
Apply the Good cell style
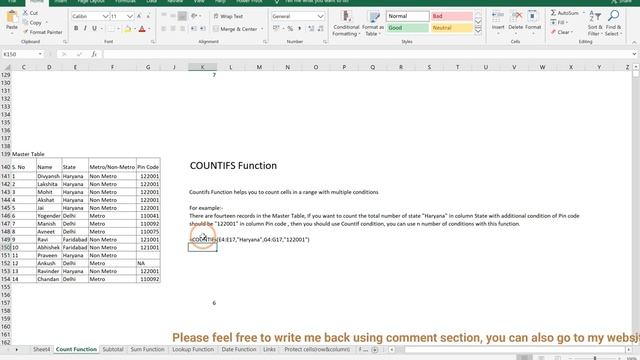click(x=407, y=28)
